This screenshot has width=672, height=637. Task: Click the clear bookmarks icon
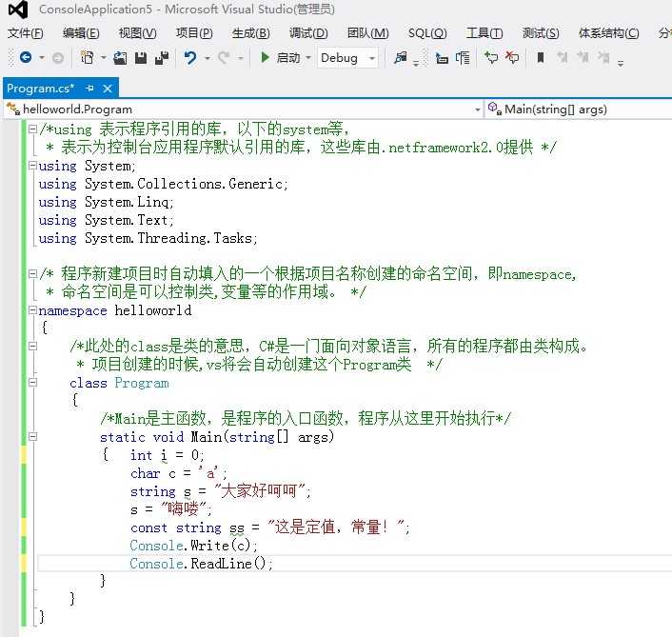[604, 57]
